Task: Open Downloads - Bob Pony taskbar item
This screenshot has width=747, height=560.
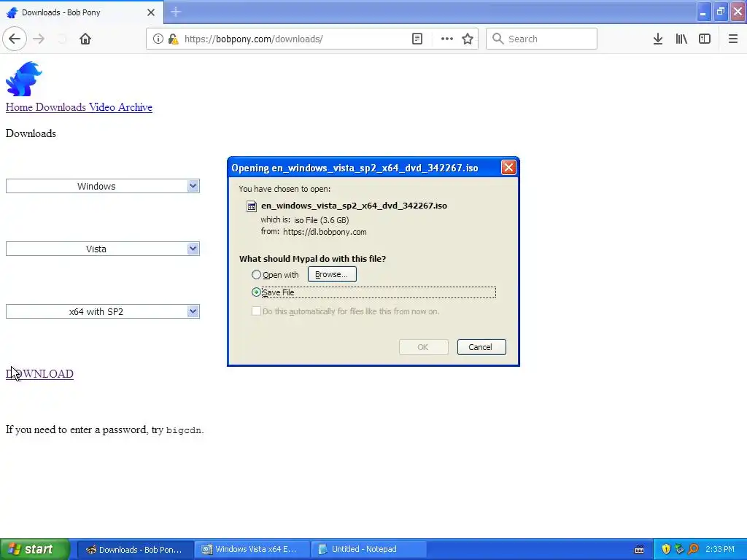Action: [135, 550]
